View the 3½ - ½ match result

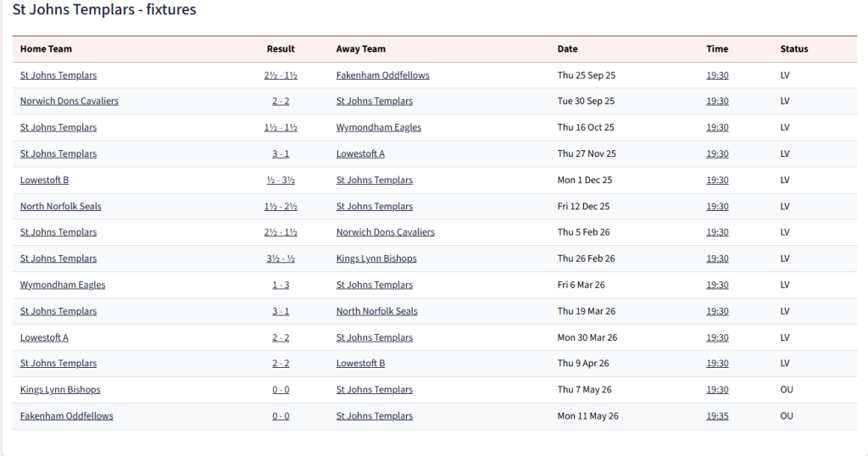point(281,259)
